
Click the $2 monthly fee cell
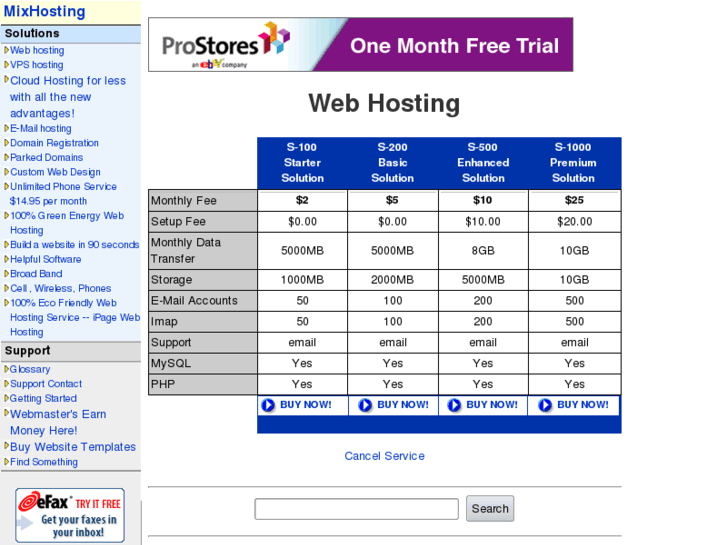(302, 200)
